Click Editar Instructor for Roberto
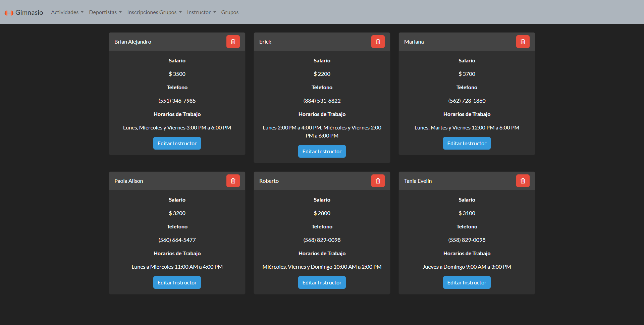The image size is (644, 325). (x=322, y=282)
